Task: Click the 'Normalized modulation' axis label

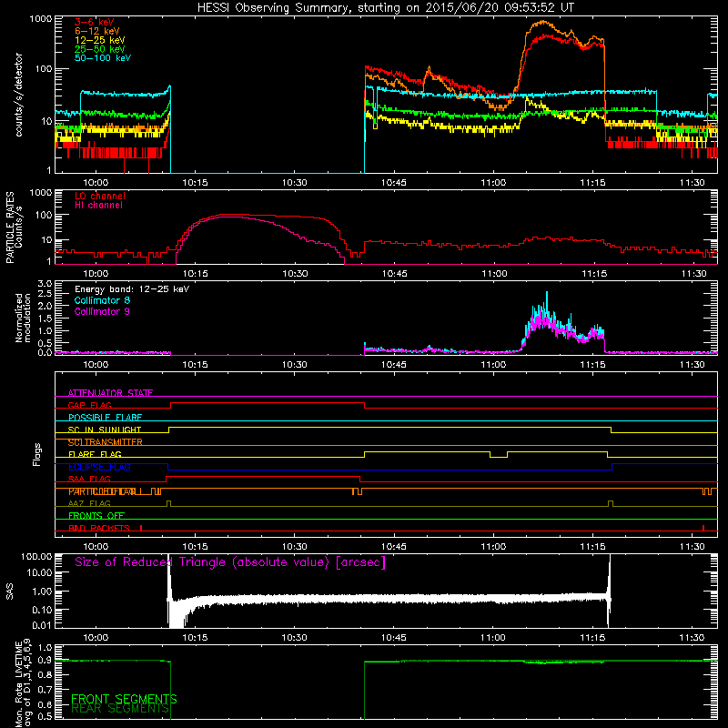Action: pos(24,318)
